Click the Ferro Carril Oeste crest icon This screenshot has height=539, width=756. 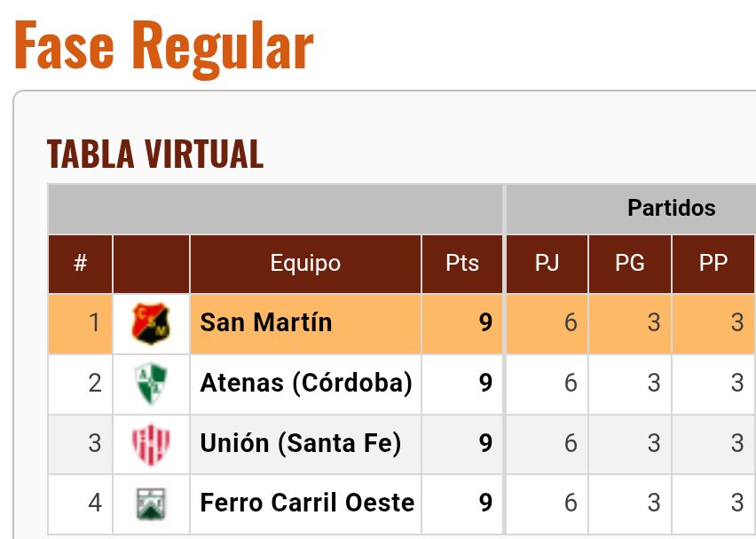point(151,503)
